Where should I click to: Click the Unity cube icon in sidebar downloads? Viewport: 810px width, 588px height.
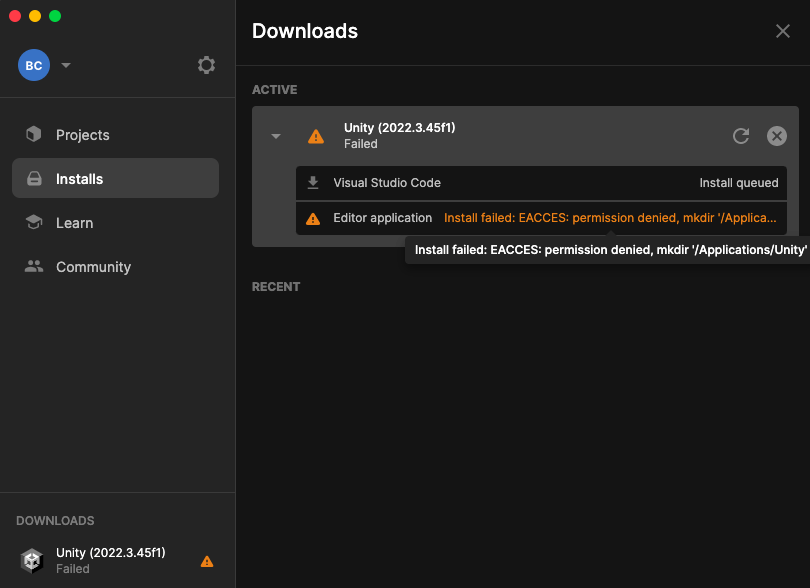[32, 561]
